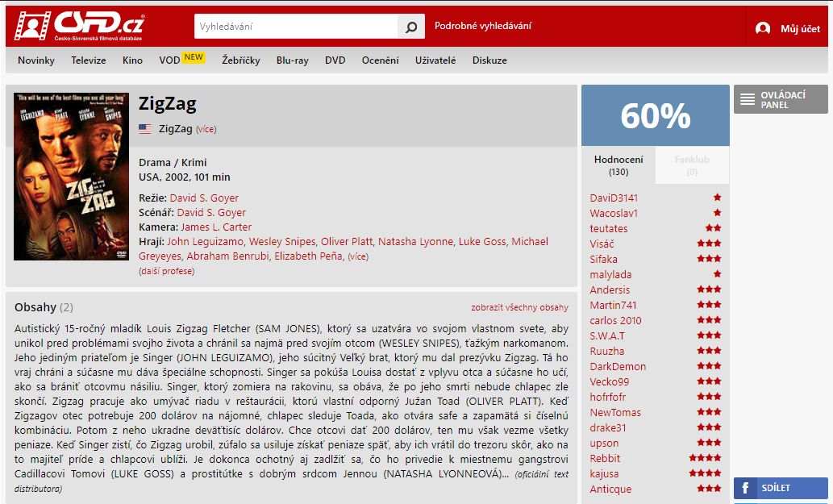This screenshot has width=833, height=504.
Task: Open user DarkDemon profile
Action: [618, 366]
